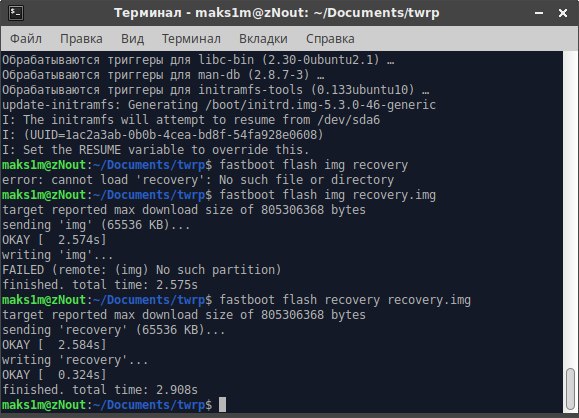Click the line 'update-initramfs: Generating /boot/initrd.img'
Viewport: 579px width, 418px height.
coord(219,105)
